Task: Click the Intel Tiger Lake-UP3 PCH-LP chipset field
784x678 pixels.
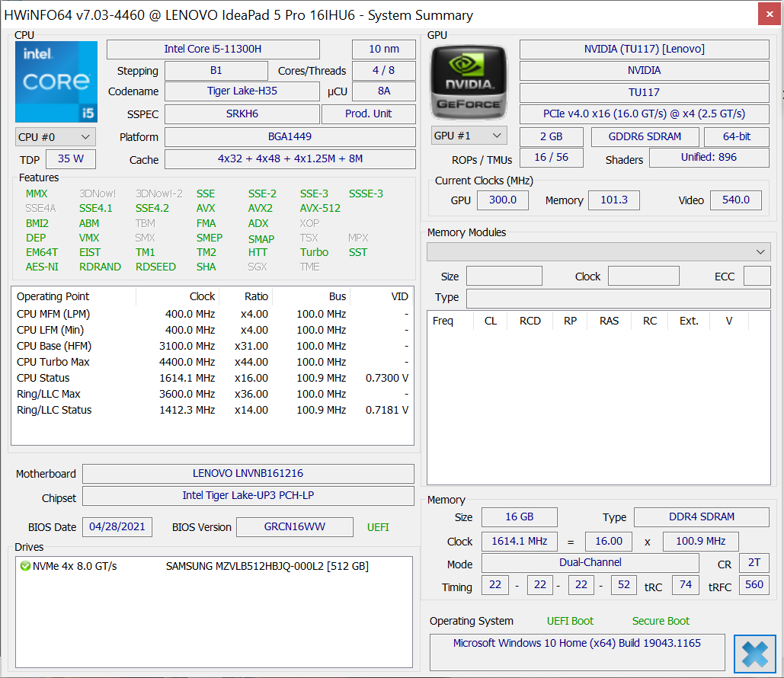Action: [x=248, y=495]
